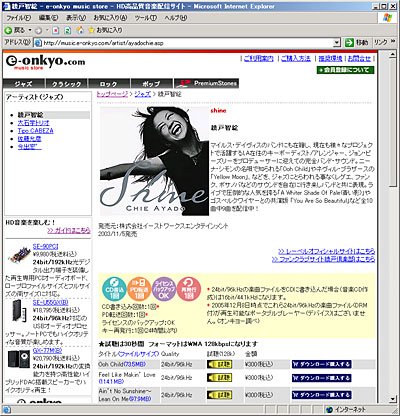Click the Back arrow toolbar icon
The width and height of the screenshot is (400, 416).
point(8,30)
